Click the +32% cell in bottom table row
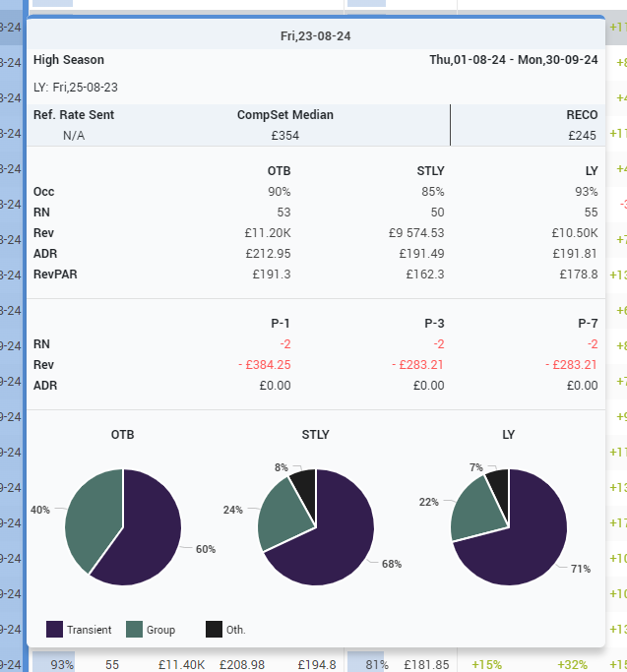This screenshot has height=672, width=627. [573, 665]
